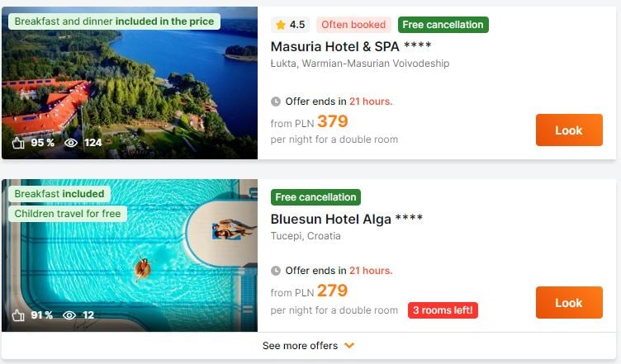Click Free cancellation badge on Bluesun Hotel
The image size is (621, 364).
315,197
